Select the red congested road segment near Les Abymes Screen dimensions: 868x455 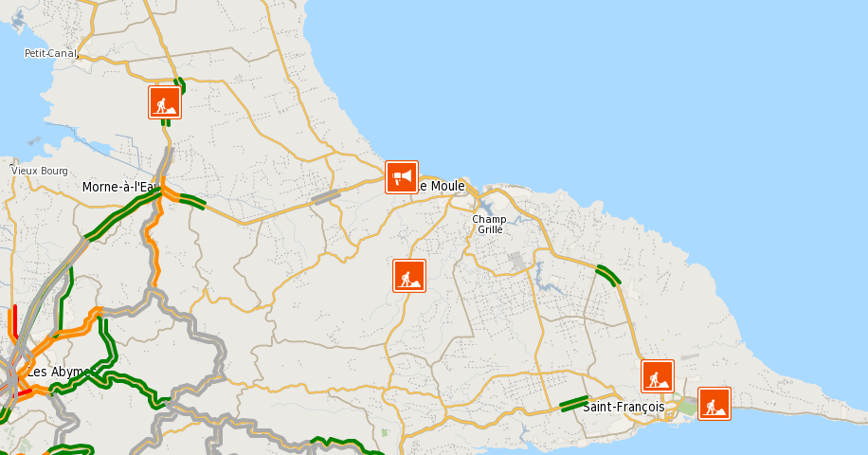15,320
